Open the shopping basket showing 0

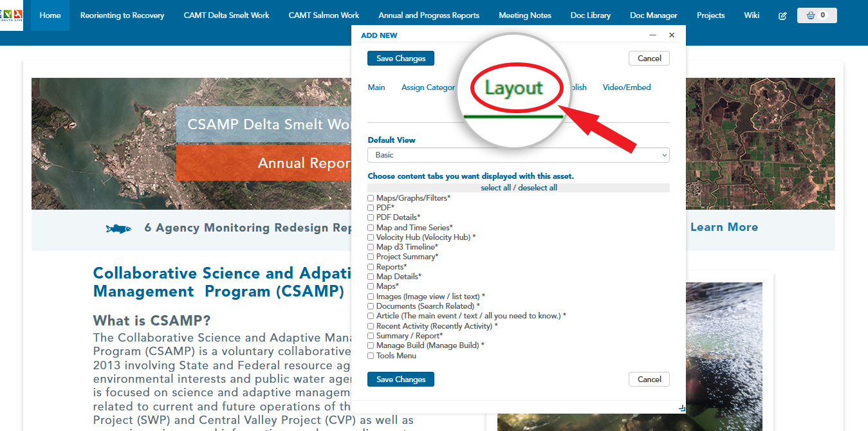pyautogui.click(x=817, y=15)
